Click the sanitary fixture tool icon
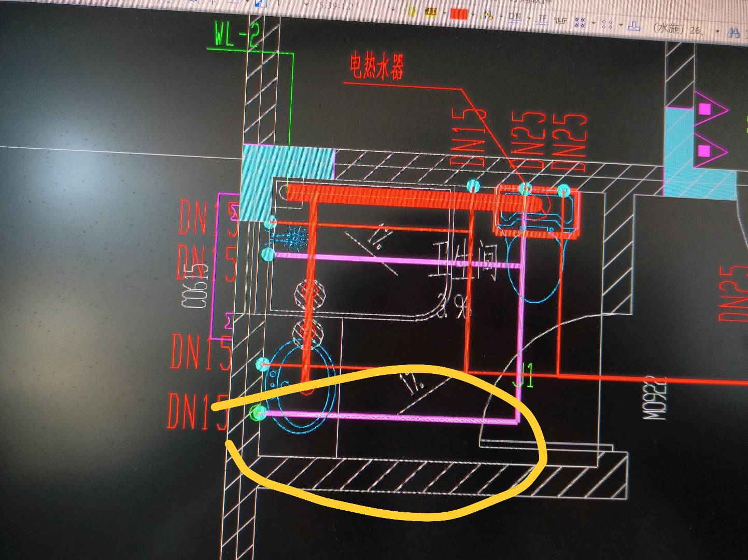The width and height of the screenshot is (748, 560). 634,26
